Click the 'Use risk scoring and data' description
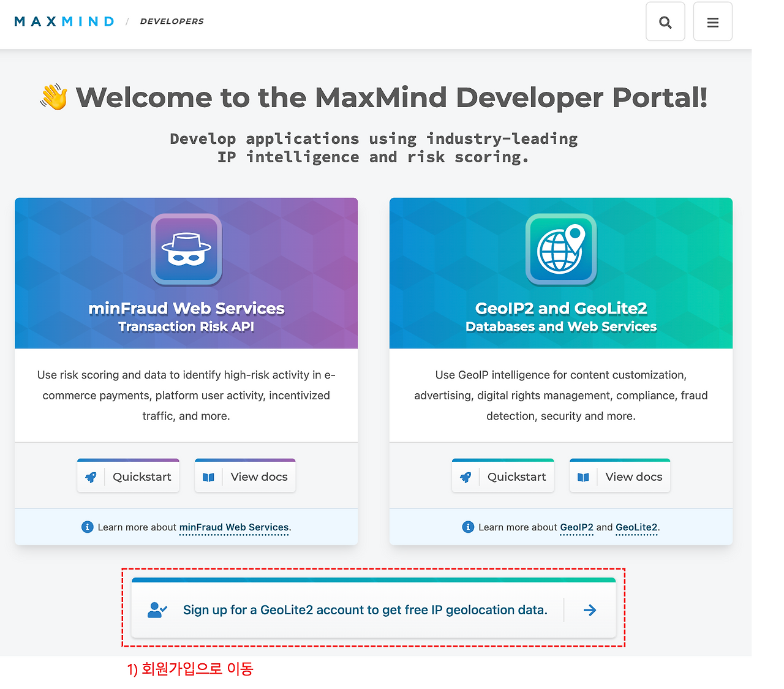The width and height of the screenshot is (784, 689). [x=186, y=395]
